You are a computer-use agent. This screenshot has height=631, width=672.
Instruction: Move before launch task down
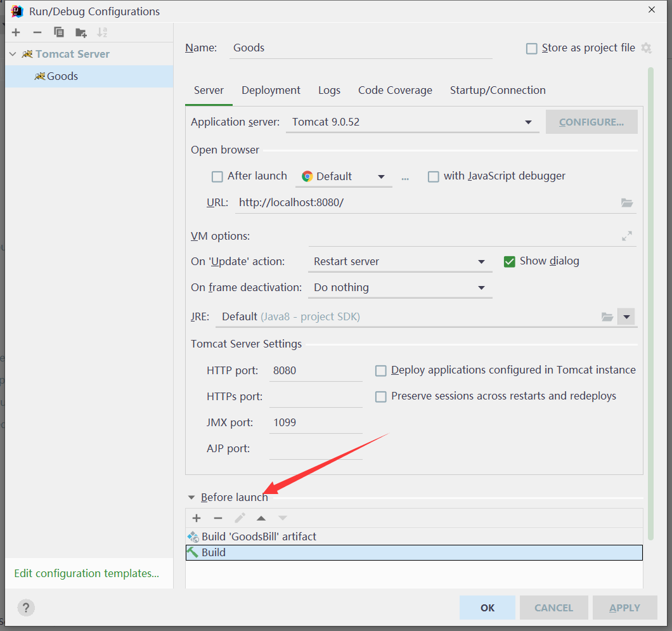click(x=282, y=518)
